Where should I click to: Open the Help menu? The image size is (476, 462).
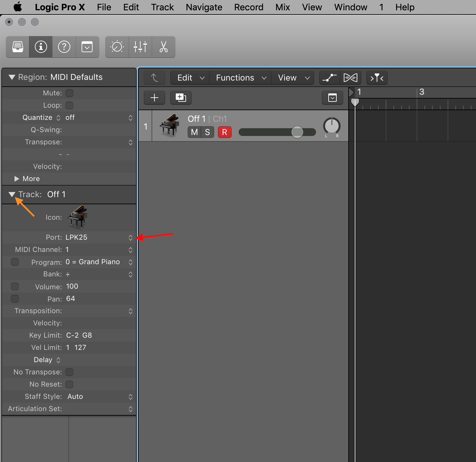tap(405, 7)
